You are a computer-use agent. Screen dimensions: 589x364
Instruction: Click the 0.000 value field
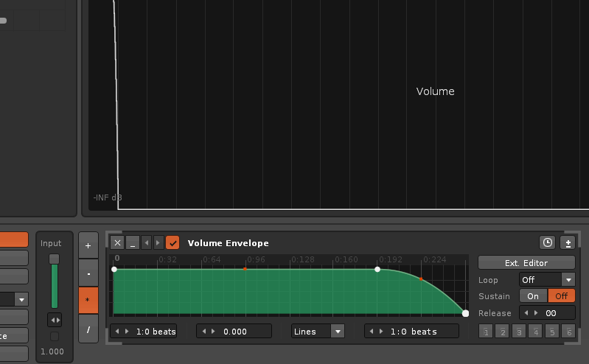point(235,332)
